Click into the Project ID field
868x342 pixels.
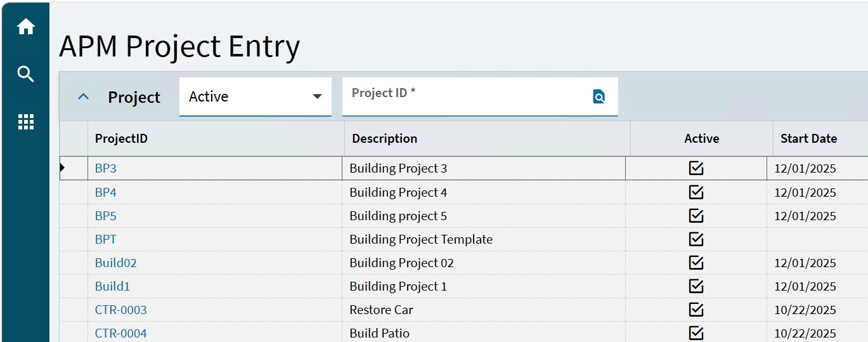[480, 96]
